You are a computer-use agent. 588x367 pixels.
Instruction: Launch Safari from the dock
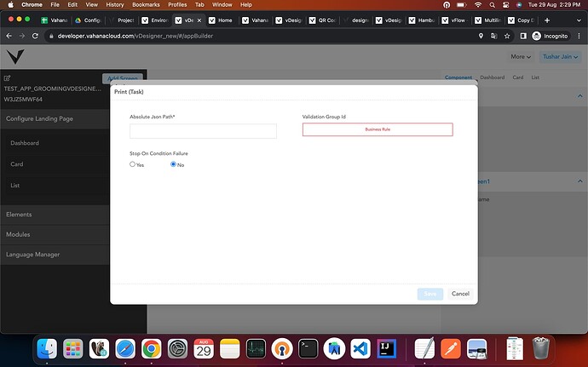[x=125, y=349]
